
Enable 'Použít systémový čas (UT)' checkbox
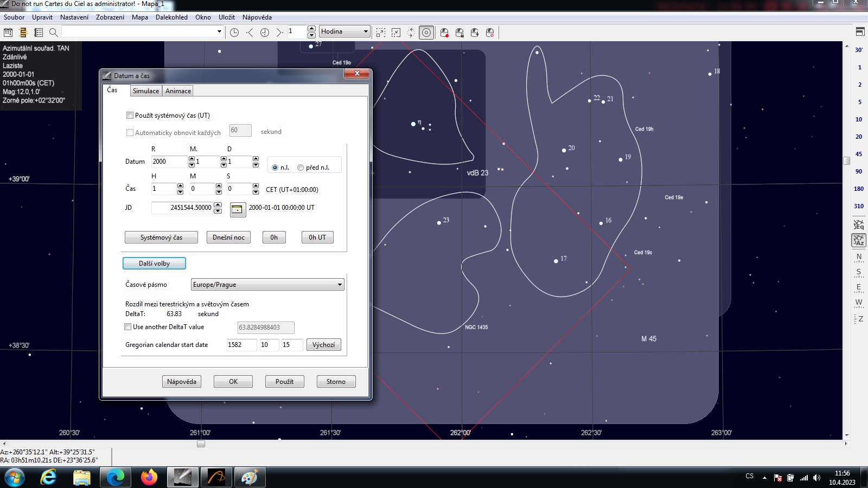[130, 115]
